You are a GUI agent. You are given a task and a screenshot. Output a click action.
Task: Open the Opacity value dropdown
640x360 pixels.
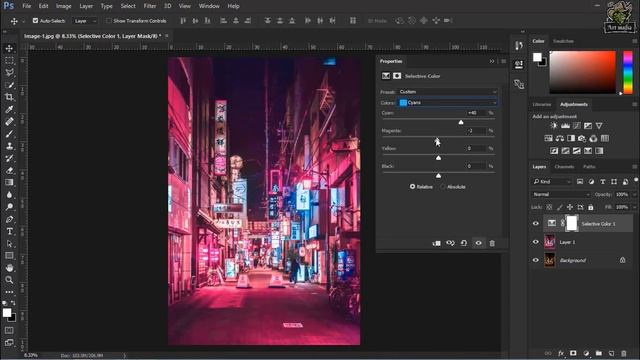[634, 194]
